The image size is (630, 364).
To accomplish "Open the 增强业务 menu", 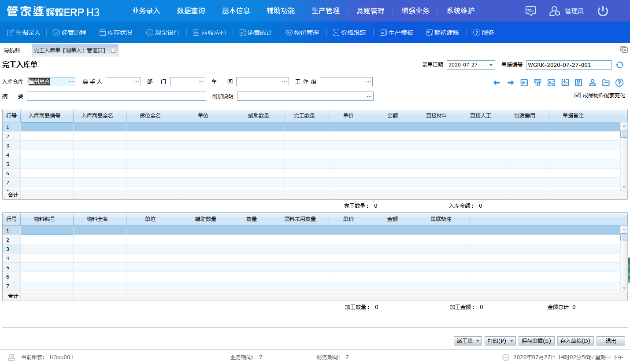I will pyautogui.click(x=415, y=11).
